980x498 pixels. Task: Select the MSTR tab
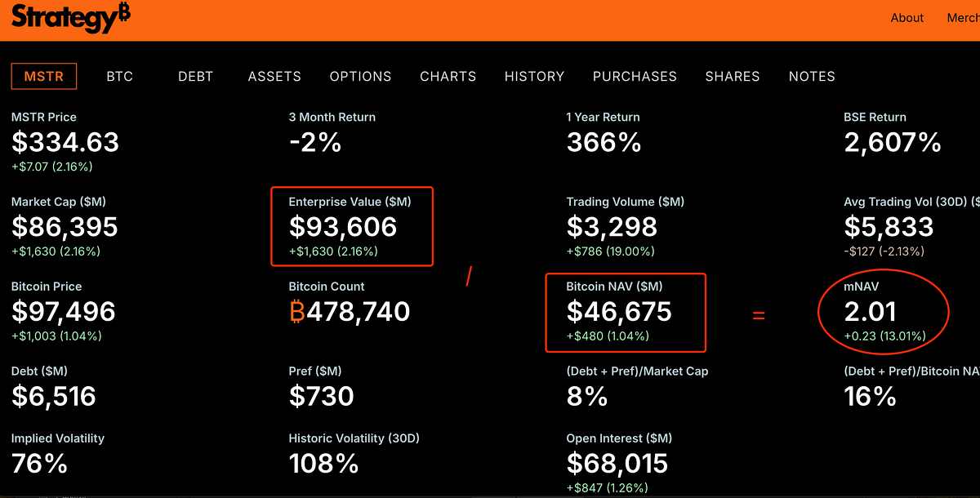[43, 76]
